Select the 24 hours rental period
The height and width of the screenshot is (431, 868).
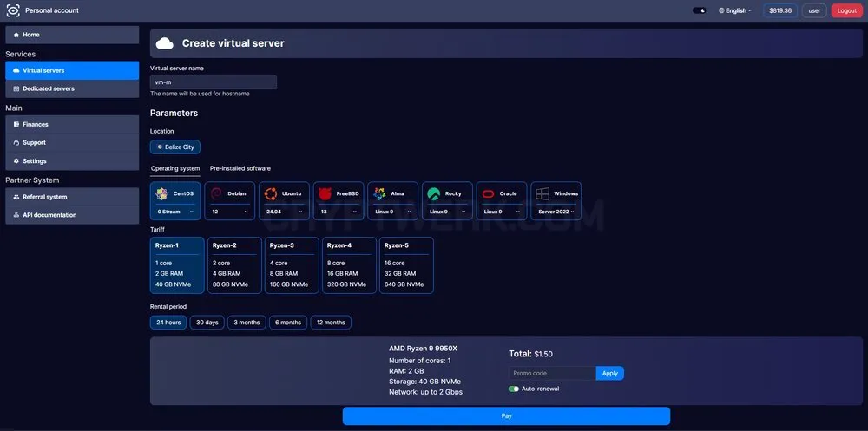[168, 323]
